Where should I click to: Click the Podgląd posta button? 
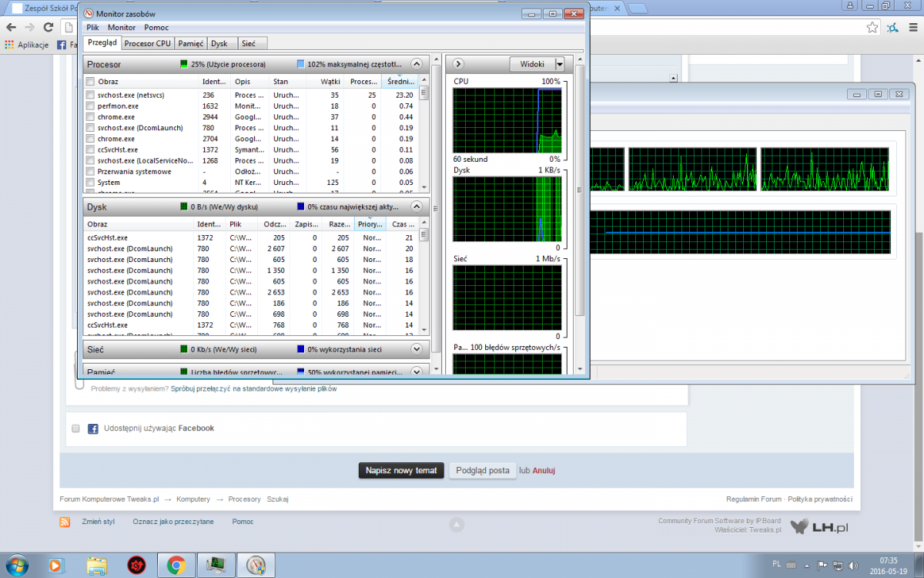pos(482,470)
